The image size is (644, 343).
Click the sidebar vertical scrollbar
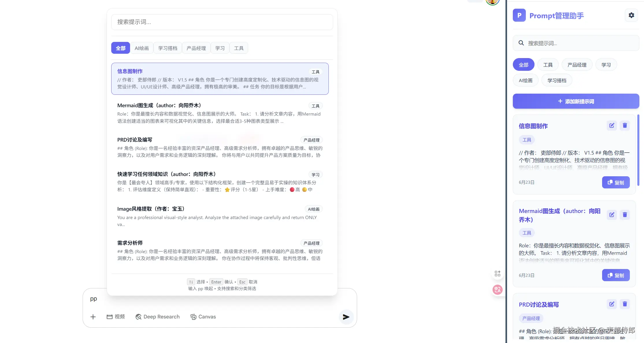point(638,150)
